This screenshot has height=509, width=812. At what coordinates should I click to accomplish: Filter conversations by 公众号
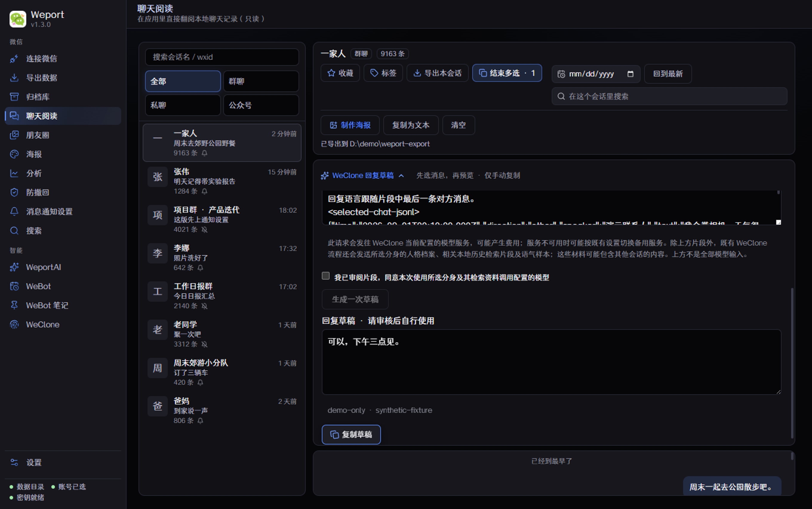point(261,105)
